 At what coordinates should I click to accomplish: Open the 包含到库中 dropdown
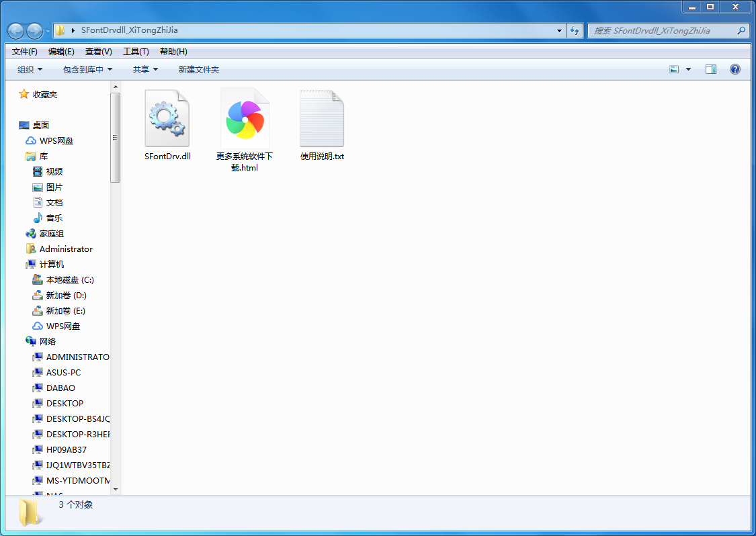[x=88, y=69]
